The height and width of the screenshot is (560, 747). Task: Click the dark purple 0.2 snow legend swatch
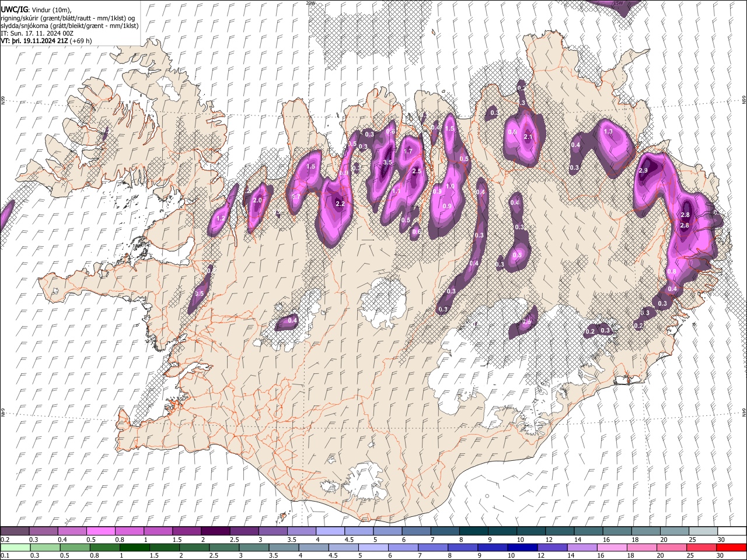[x=15, y=531]
